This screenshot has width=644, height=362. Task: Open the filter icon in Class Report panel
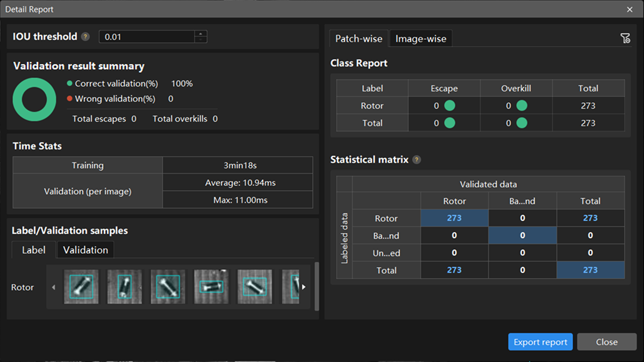(625, 39)
